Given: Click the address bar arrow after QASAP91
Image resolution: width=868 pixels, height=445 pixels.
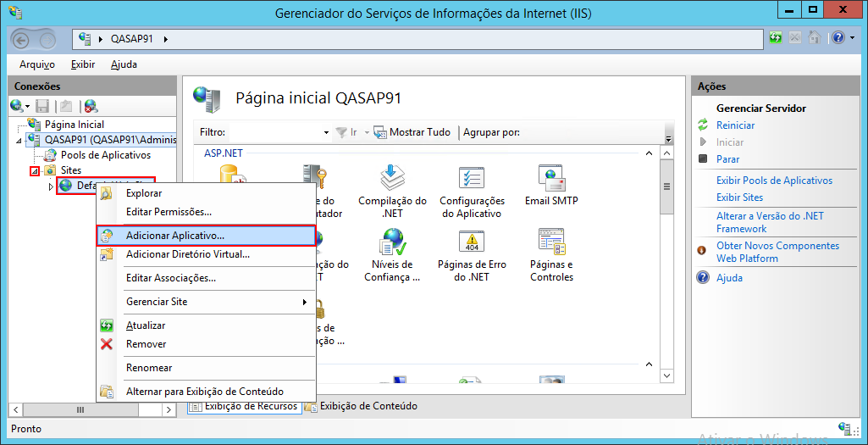Looking at the screenshot, I should [165, 39].
